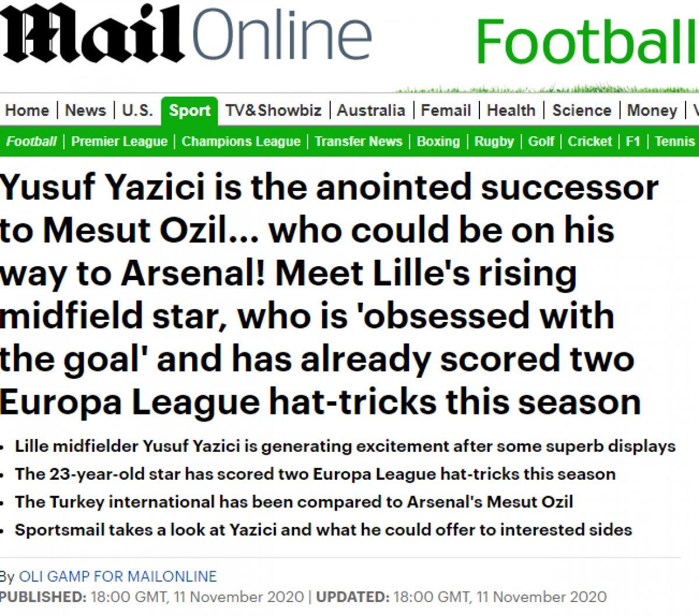Open the Femail section

(446, 111)
